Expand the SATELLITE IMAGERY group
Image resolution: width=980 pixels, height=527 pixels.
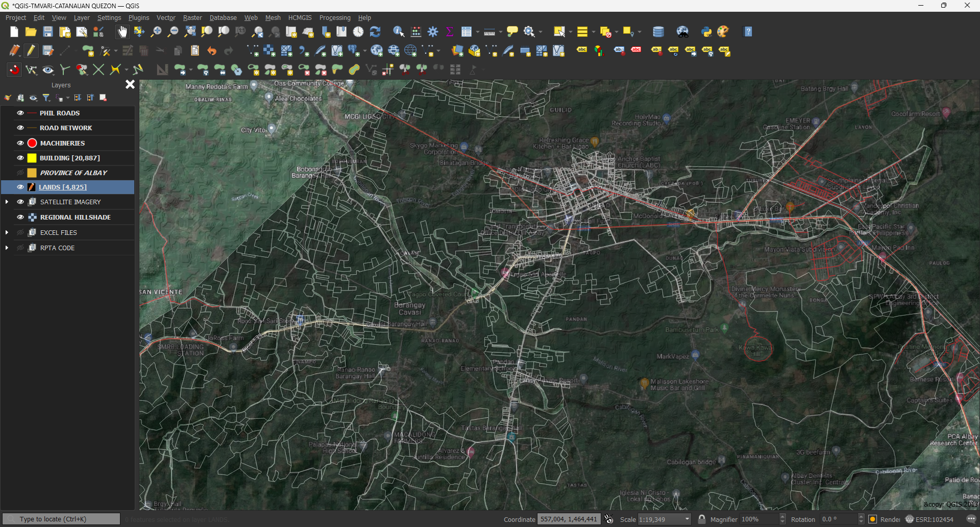tap(7, 202)
